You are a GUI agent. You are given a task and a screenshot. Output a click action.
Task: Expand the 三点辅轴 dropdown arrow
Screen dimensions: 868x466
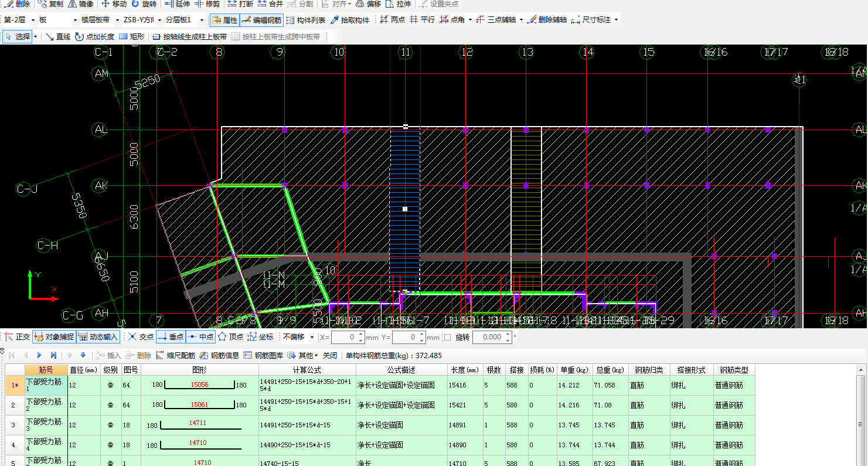click(x=521, y=20)
